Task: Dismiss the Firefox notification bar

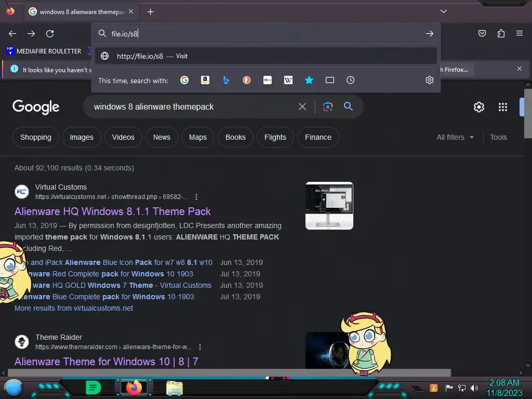Action: point(519,69)
